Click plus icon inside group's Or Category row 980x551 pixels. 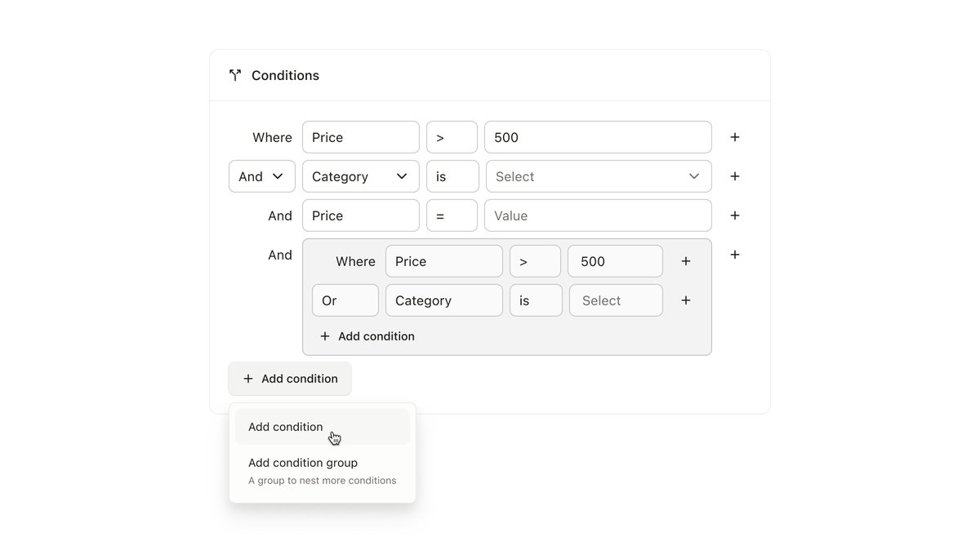(x=686, y=300)
